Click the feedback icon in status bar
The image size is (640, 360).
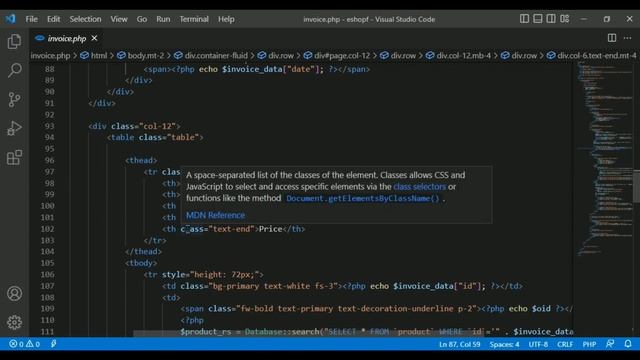pos(610,344)
